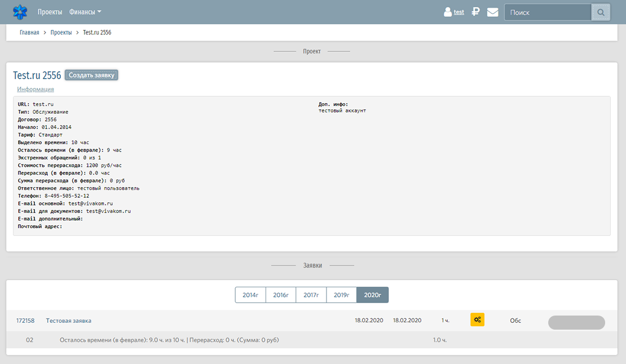Open the ruble finance icon

click(475, 12)
